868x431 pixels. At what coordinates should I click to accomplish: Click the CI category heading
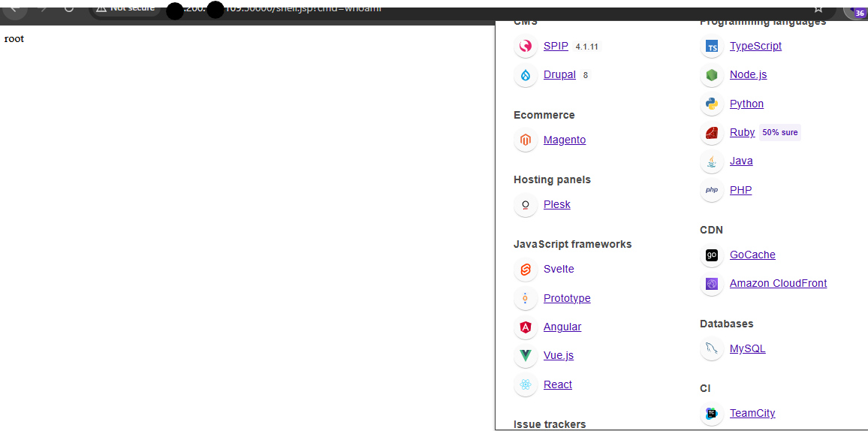(705, 389)
